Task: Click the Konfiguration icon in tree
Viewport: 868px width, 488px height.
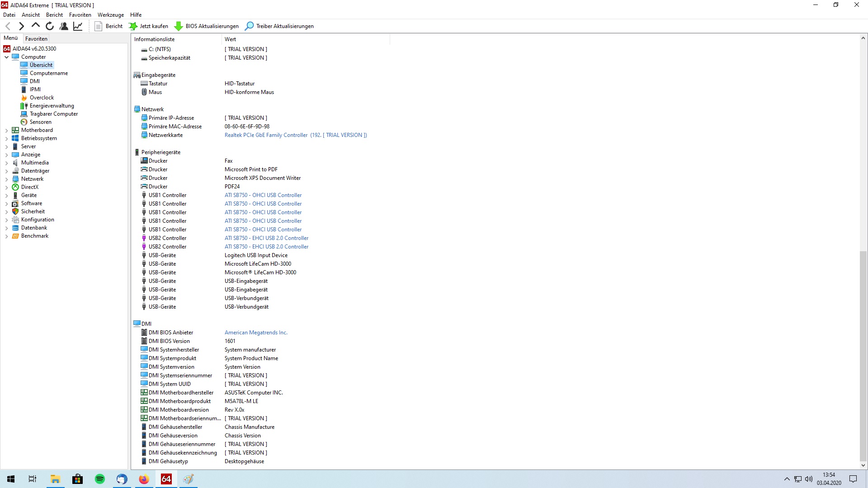Action: [x=15, y=220]
